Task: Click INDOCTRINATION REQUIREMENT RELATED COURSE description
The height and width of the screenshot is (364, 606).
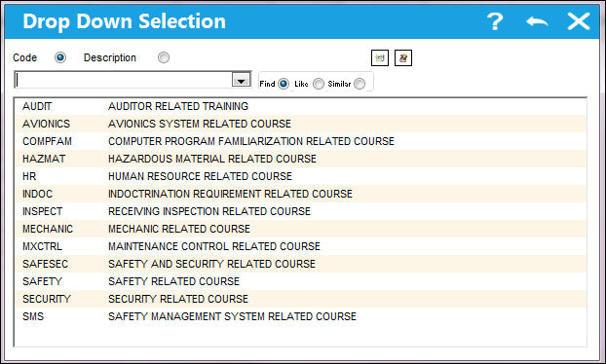Action: [x=230, y=194]
